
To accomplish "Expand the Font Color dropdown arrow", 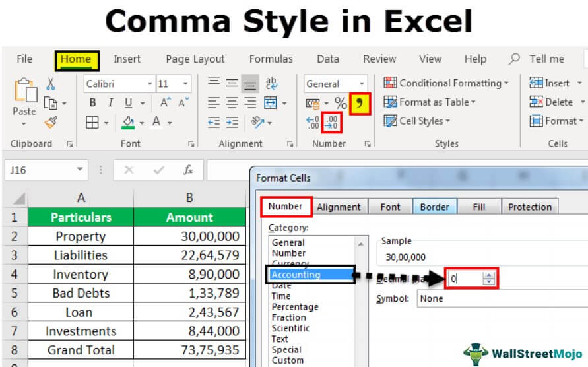I will click(170, 123).
